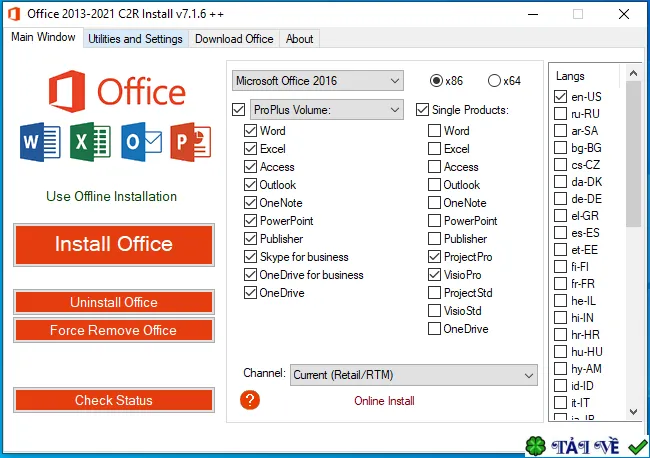Click the Check Status button
Viewport: 650px width, 458px height.
coord(114,400)
